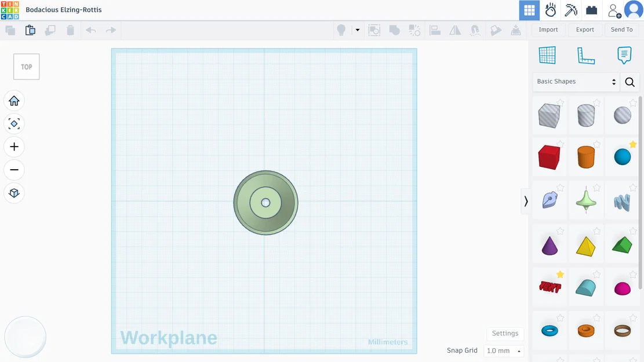Open the Basic Shapes category dropdown
The height and width of the screenshot is (362, 644).
[576, 81]
